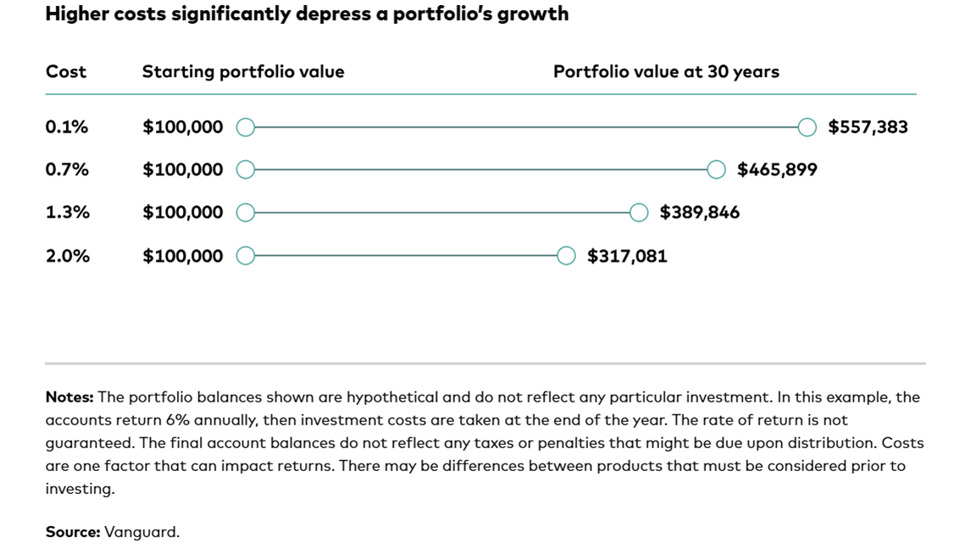Viewport: 954px width, 560px height.
Task: Click the Portfolio value at 30 years header
Action: pyautogui.click(x=666, y=72)
